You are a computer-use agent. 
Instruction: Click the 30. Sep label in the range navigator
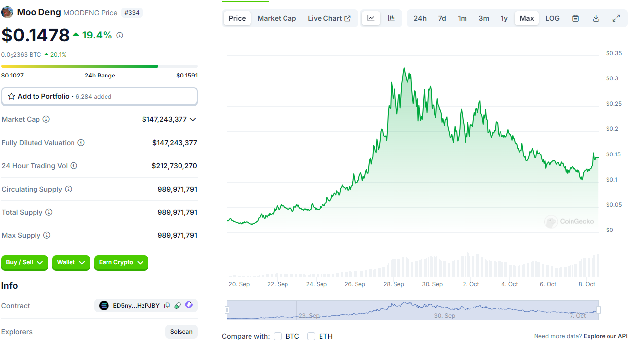click(x=445, y=316)
